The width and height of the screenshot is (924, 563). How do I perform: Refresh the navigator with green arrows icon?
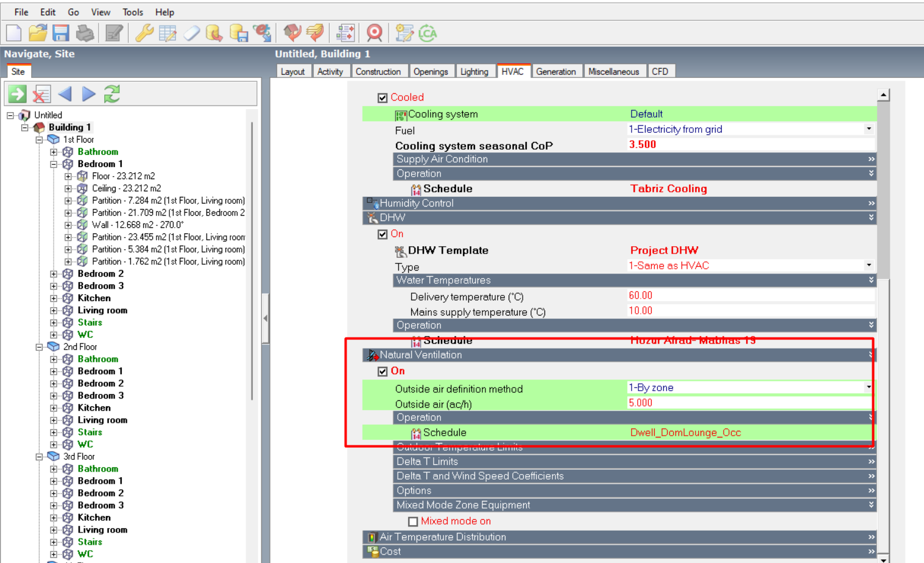pyautogui.click(x=112, y=94)
